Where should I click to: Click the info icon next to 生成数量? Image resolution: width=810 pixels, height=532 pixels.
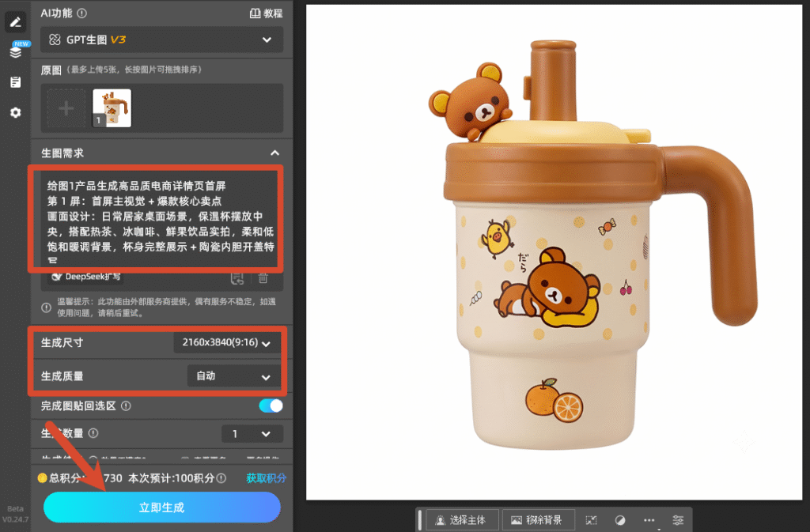(x=93, y=433)
